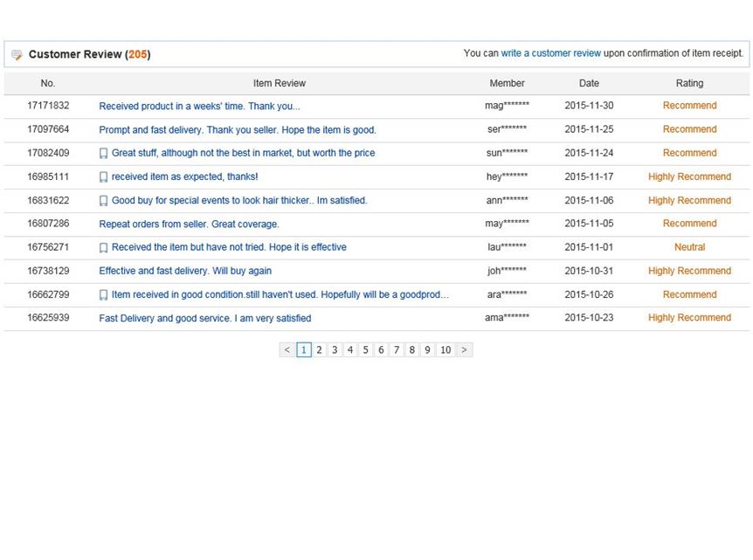This screenshot has width=753, height=560.
Task: Click the Customer Review notepad icon
Action: [17, 55]
